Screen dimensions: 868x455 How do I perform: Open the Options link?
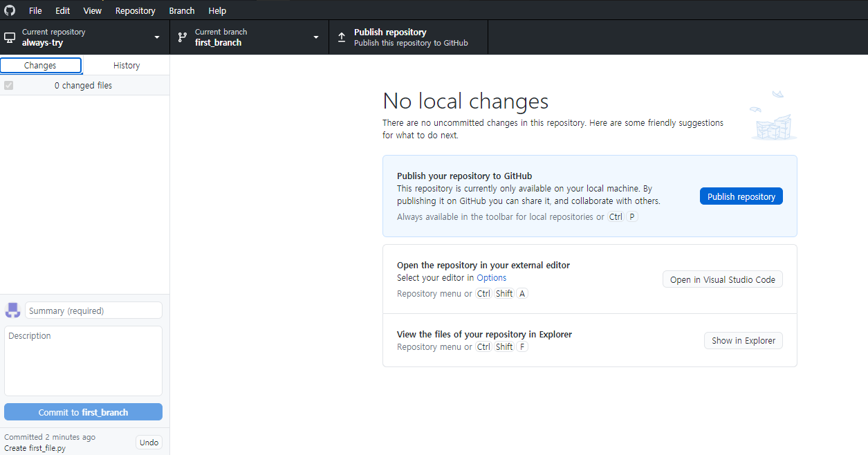pos(492,278)
